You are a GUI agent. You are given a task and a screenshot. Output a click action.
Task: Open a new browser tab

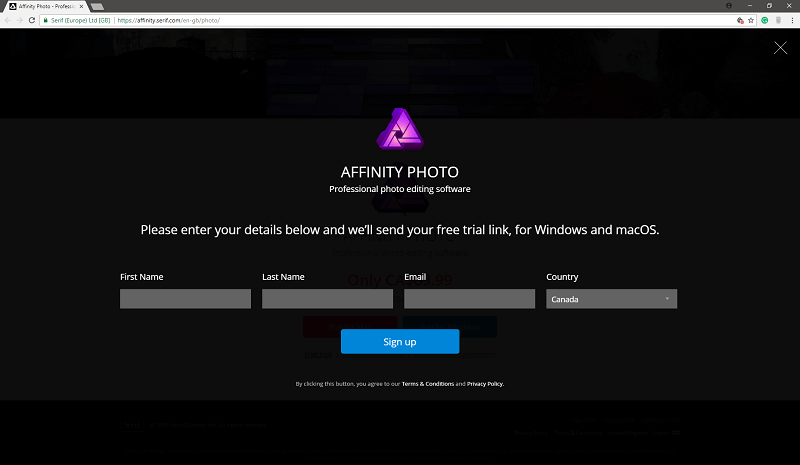[97, 7]
